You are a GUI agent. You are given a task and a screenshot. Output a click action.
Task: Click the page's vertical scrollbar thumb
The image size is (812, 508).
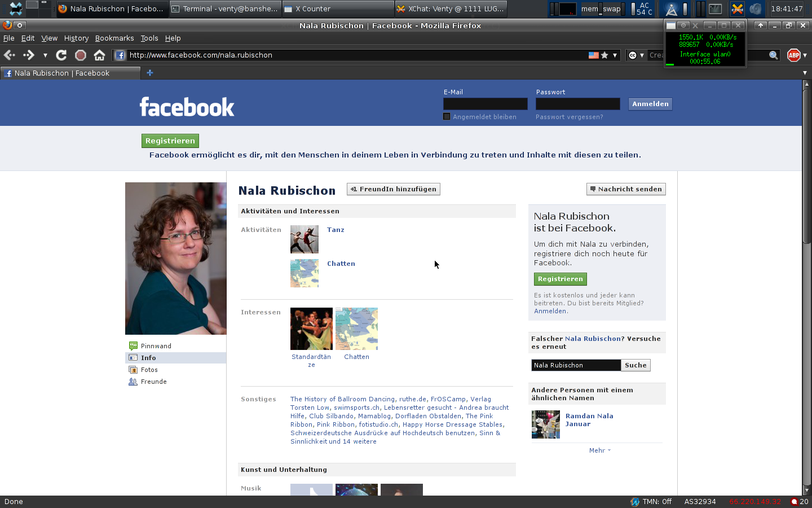[806, 164]
